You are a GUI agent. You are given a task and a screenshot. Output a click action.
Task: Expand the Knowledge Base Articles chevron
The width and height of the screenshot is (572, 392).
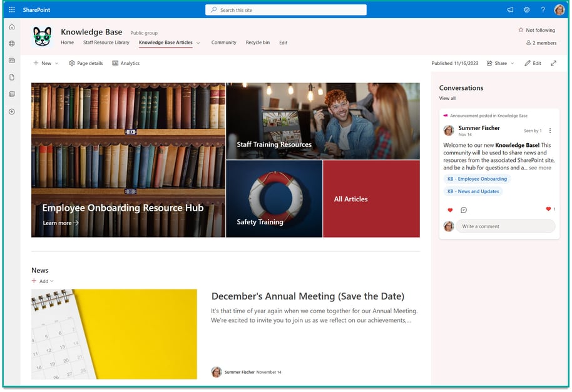point(197,43)
